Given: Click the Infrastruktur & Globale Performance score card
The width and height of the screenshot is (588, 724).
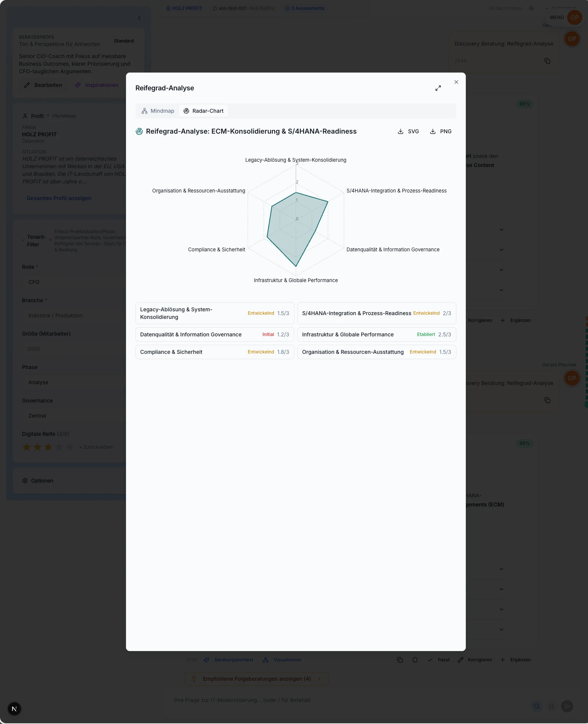Looking at the screenshot, I should click(x=376, y=334).
